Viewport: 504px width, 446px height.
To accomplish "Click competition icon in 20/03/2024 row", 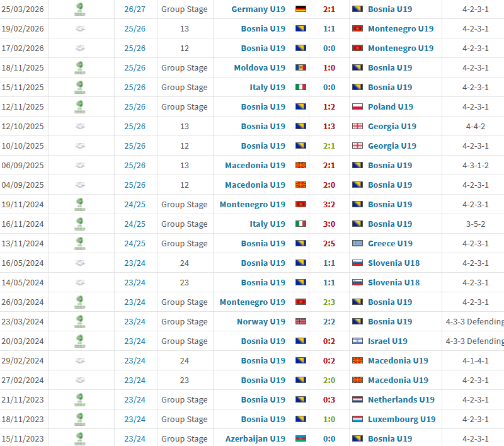I will 80,341.
